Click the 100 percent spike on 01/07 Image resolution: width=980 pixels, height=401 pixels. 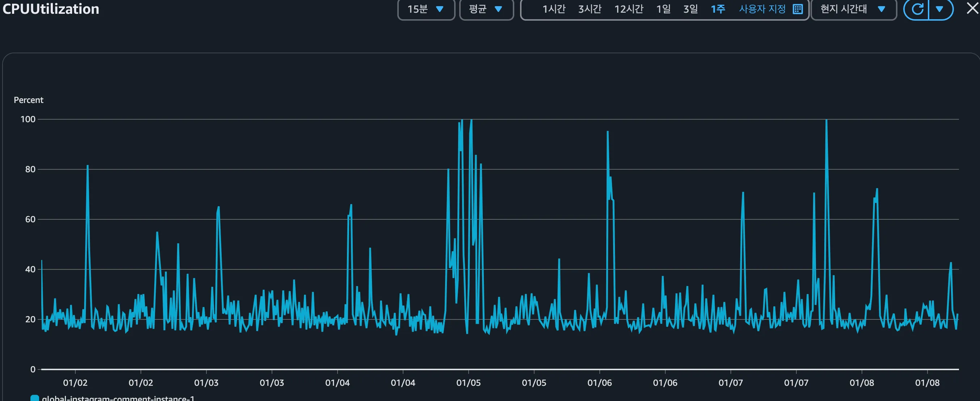click(x=826, y=121)
